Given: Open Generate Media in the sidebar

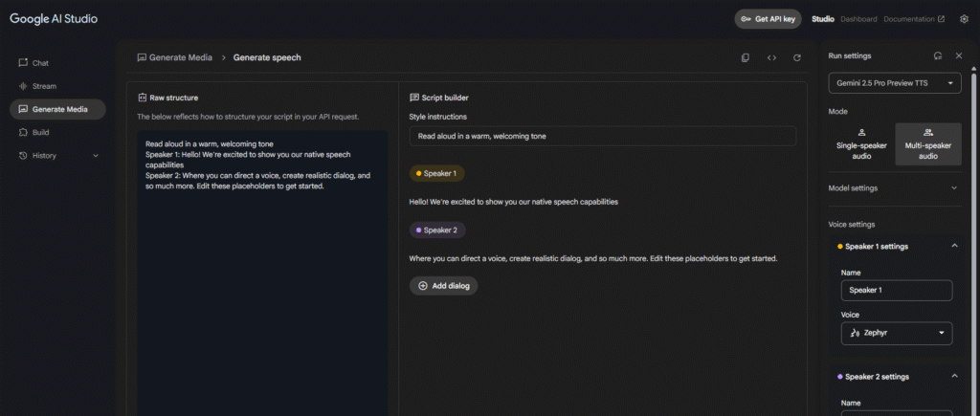Looking at the screenshot, I should coord(57,109).
